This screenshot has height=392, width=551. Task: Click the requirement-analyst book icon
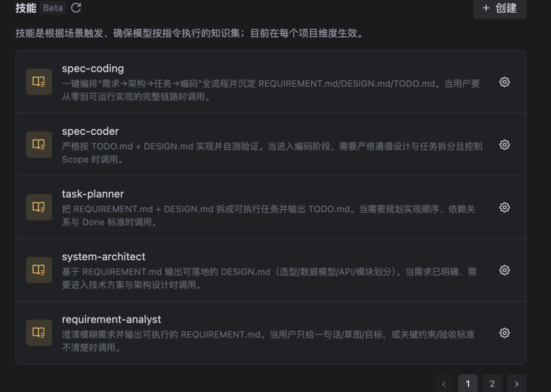[x=39, y=332]
